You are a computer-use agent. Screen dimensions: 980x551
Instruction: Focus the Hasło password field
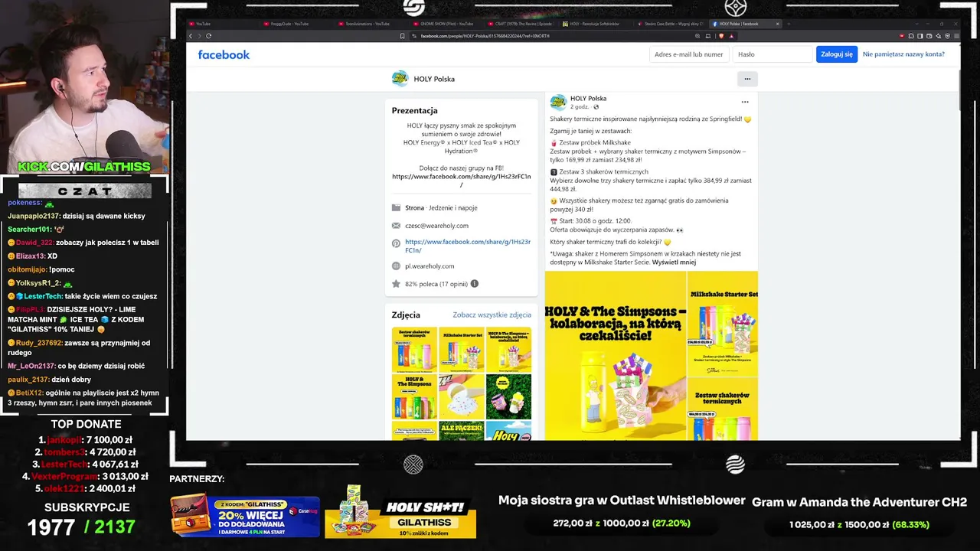click(x=772, y=54)
